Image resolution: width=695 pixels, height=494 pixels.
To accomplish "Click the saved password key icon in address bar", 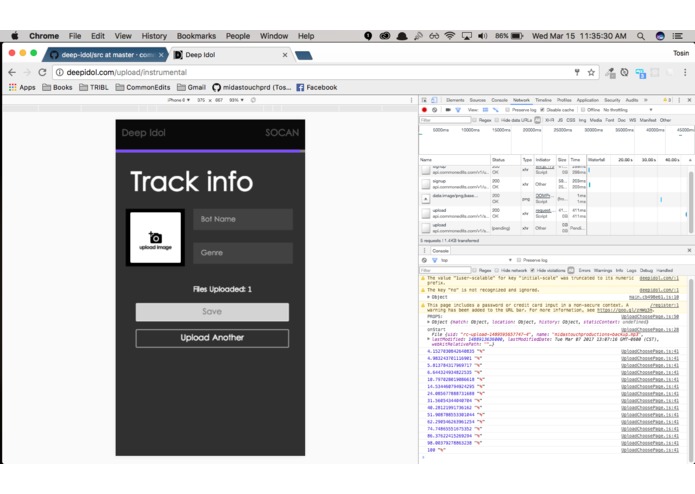I will [x=577, y=72].
